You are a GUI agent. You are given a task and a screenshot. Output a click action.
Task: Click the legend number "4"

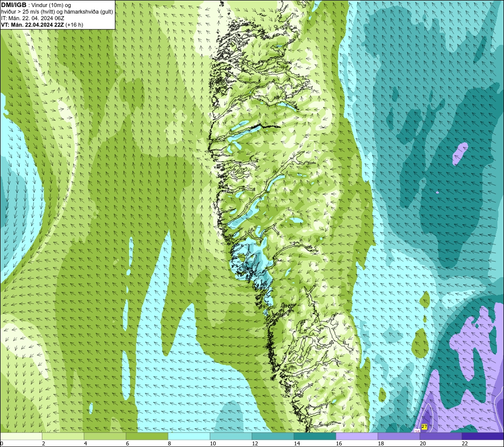point(86,444)
